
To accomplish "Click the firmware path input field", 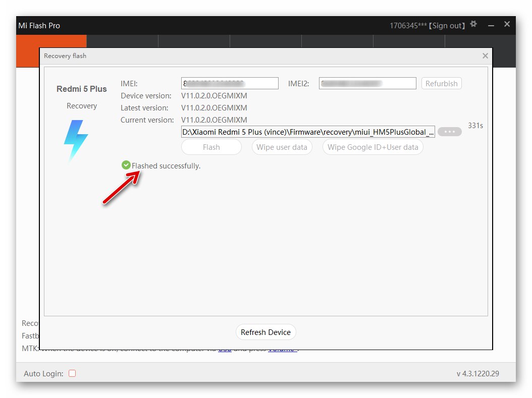I will 308,132.
